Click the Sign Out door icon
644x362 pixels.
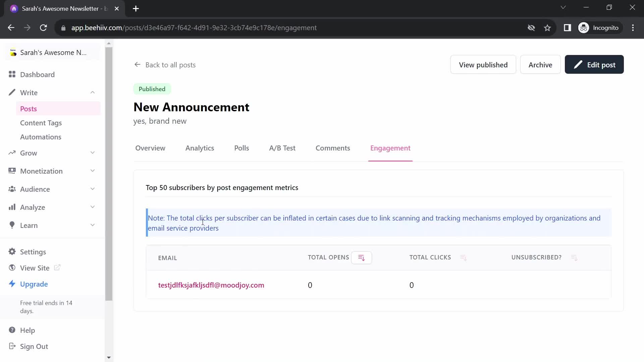coord(12,346)
